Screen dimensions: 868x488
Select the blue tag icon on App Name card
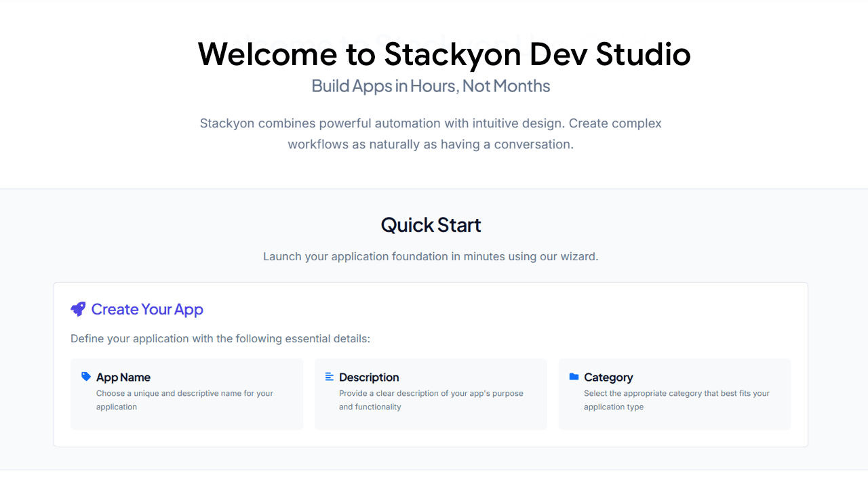85,375
